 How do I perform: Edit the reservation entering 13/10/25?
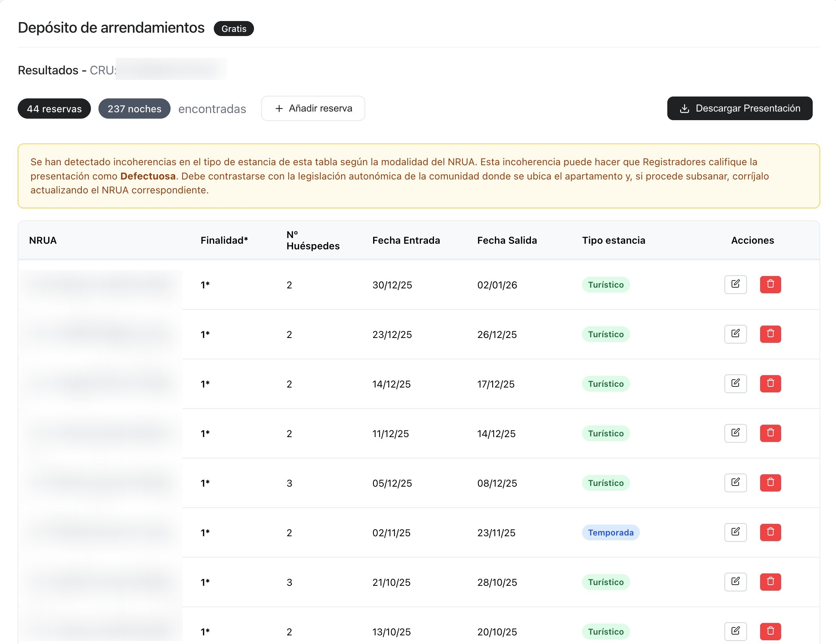[x=735, y=631]
